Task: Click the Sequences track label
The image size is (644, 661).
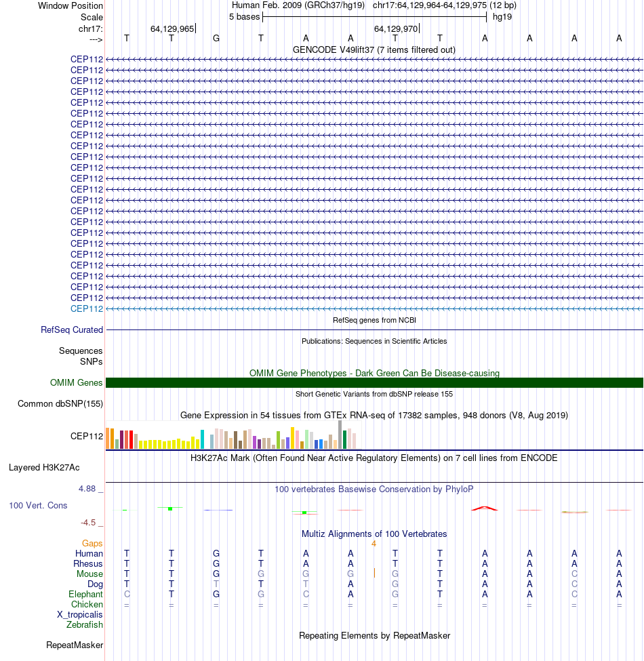Action: (81, 350)
